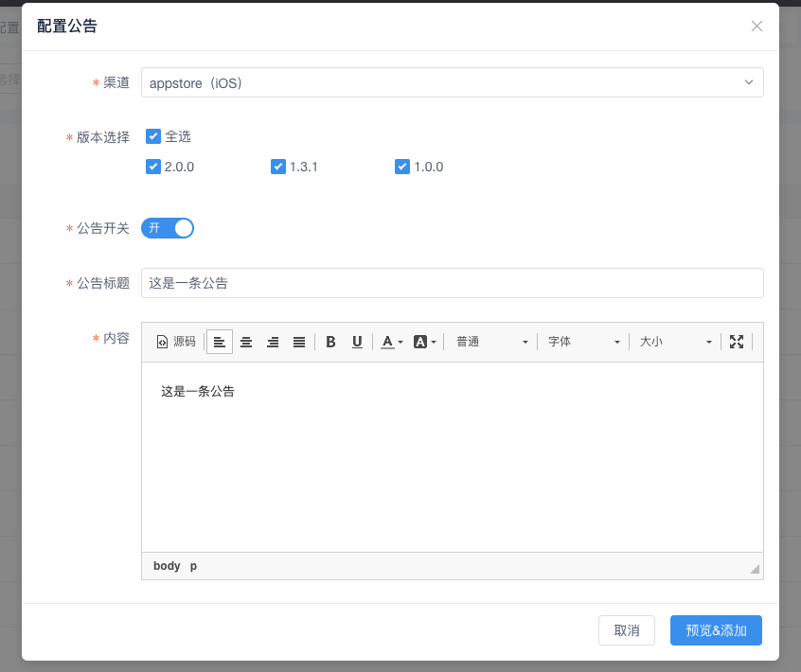Viewport: 801px width, 672px height.
Task: Open the 普通 paragraph format dropdown
Action: coord(491,342)
